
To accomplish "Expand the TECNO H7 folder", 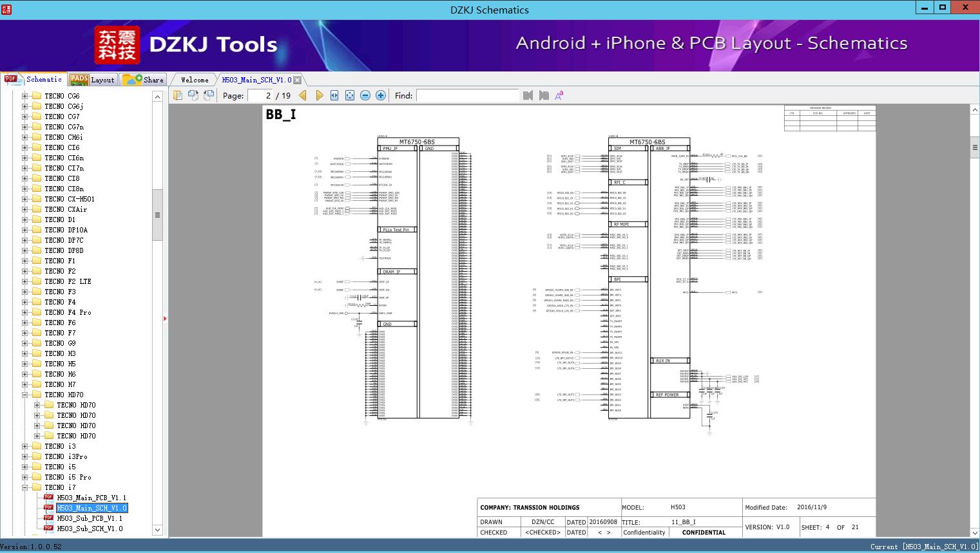I will 25,384.
